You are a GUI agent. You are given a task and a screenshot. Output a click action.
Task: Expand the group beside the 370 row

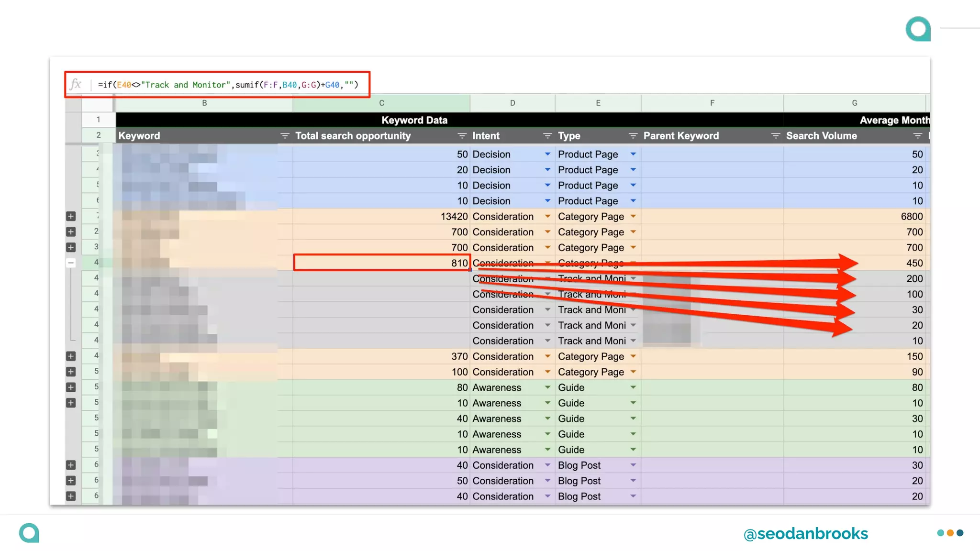71,356
